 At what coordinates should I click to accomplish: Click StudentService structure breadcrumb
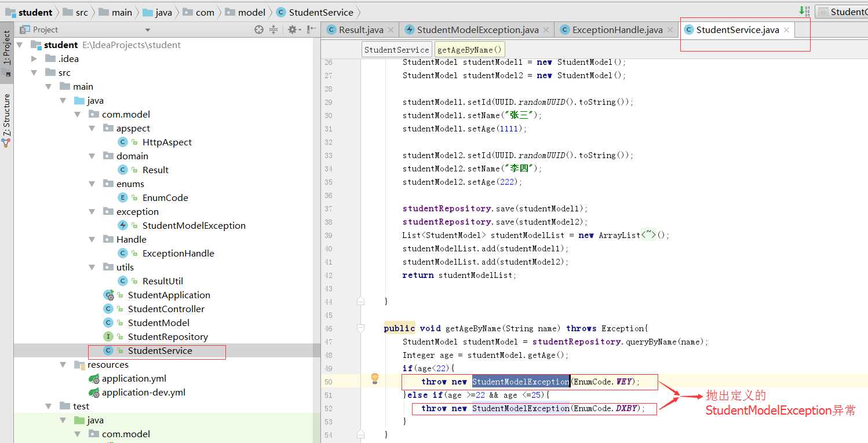396,50
